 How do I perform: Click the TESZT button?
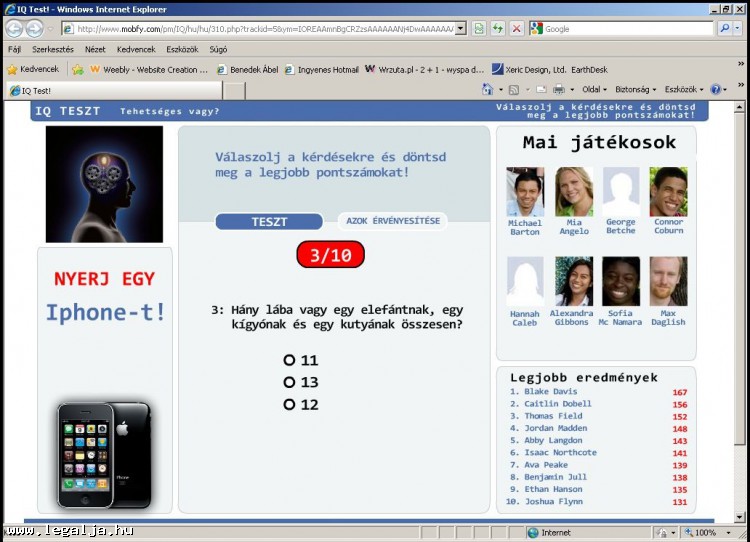[269, 222]
